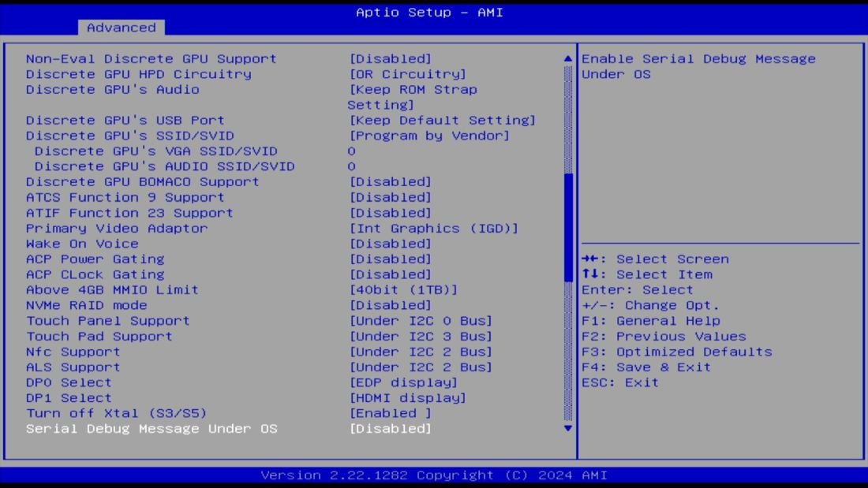Toggle ATCS Function 9 Support value

point(391,198)
